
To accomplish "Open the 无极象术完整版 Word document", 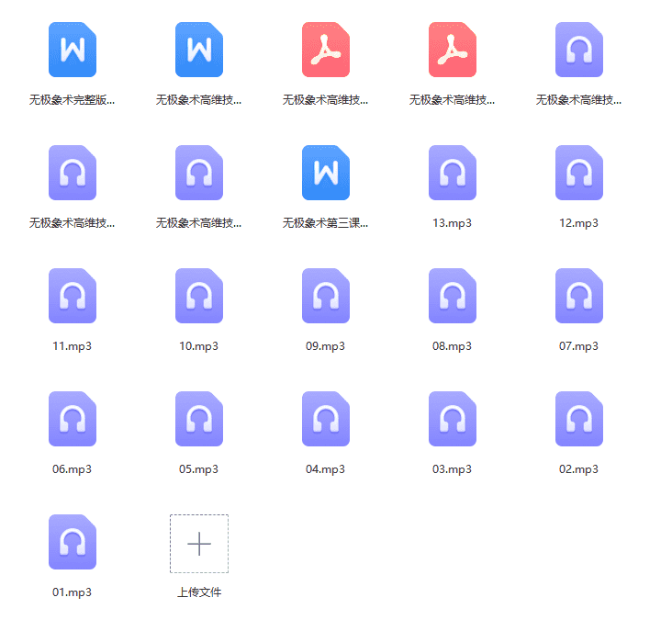I will pyautogui.click(x=73, y=50).
